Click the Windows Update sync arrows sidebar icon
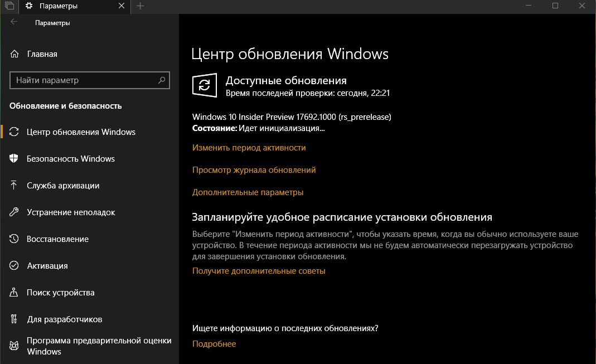Image resolution: width=596 pixels, height=364 pixels. pos(14,132)
